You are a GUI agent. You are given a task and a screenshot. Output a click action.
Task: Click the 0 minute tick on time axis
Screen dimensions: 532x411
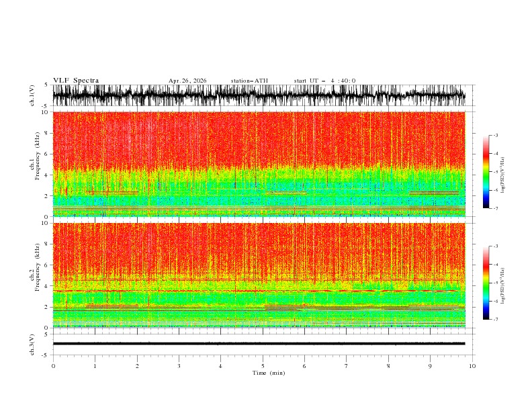tap(53, 366)
